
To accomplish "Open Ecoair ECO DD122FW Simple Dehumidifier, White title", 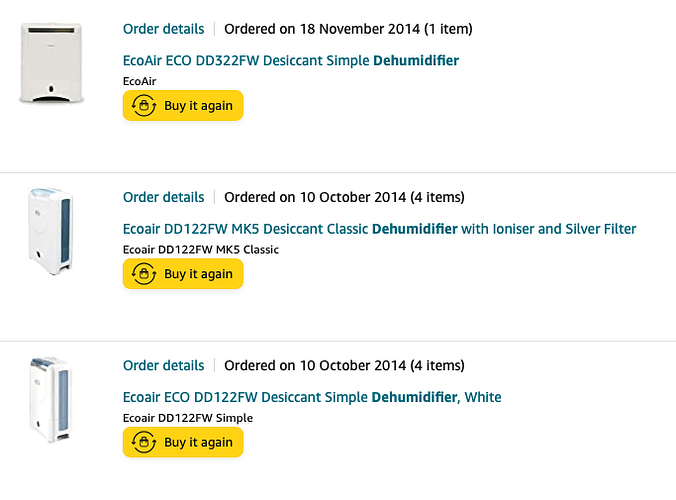I will [x=312, y=397].
